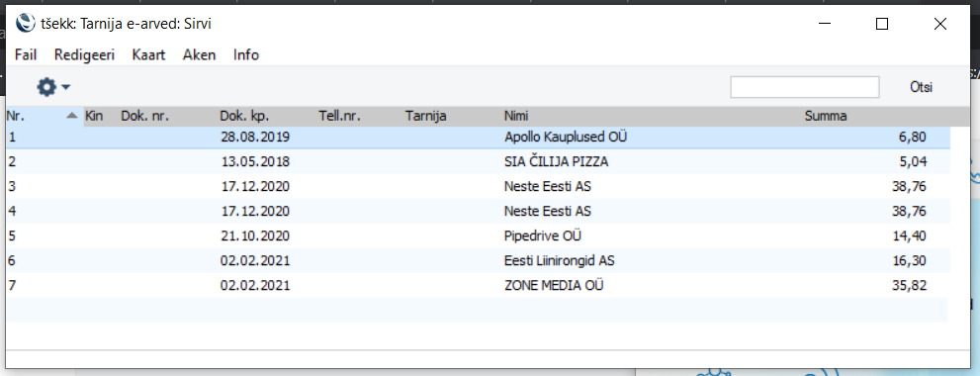Select row Apollo Kauplused OÜ
The height and width of the screenshot is (376, 980).
478,137
